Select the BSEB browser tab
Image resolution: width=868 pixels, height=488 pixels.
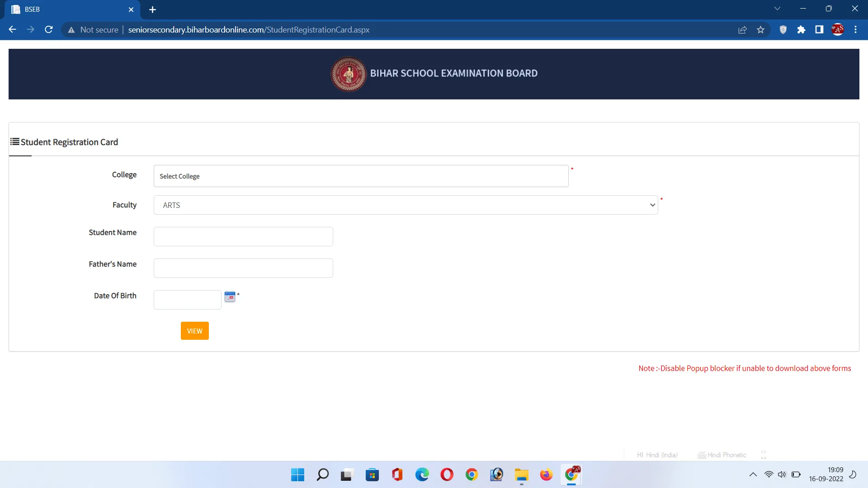[x=72, y=9]
